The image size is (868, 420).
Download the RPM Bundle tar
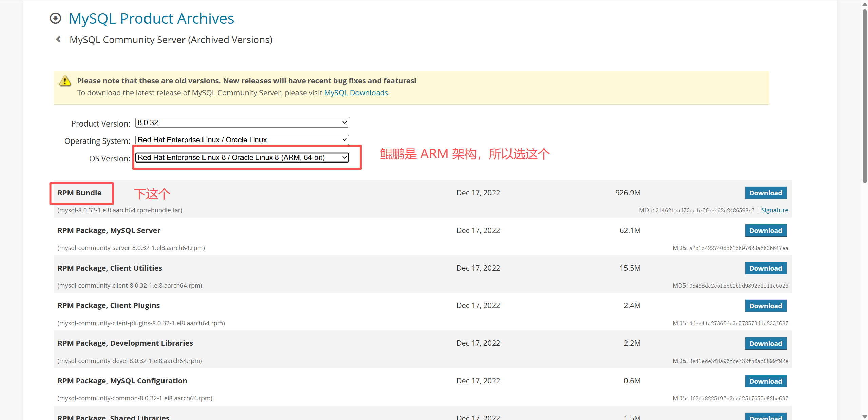tap(766, 193)
